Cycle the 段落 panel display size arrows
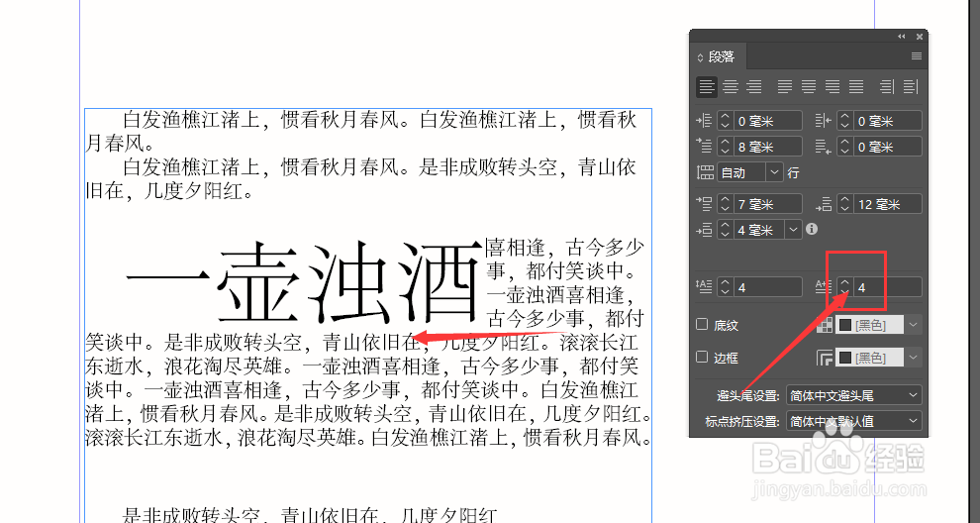The image size is (980, 523). pyautogui.click(x=700, y=56)
